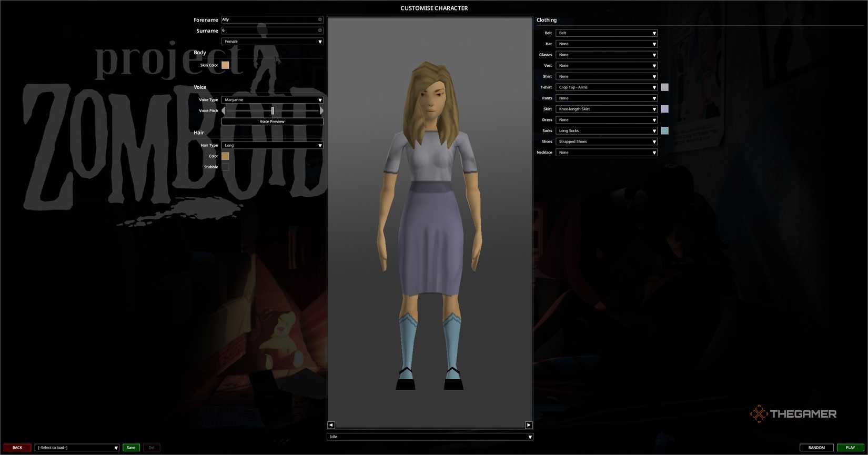Increase voice pitch with right arrow

321,110
